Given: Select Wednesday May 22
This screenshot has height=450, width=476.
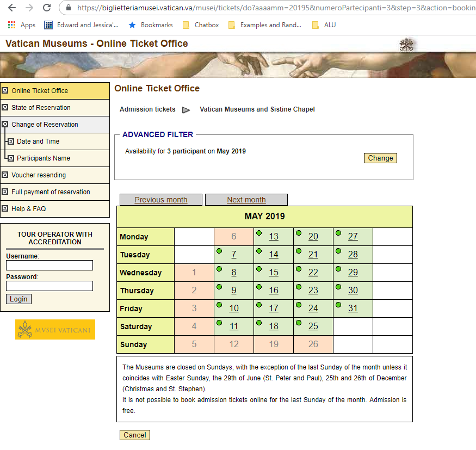Looking at the screenshot, I should pos(313,273).
